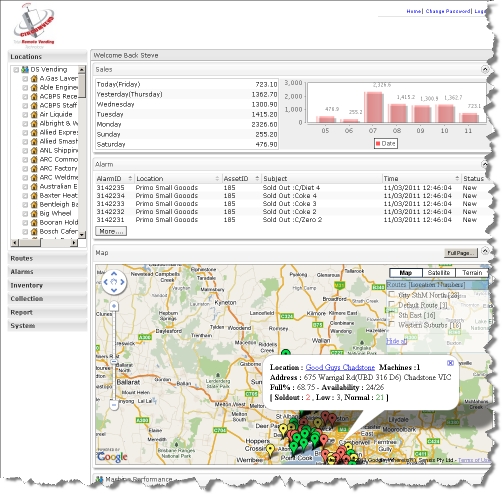Click the house icon beside Baxter Heat
Image resolution: width=502 pixels, height=494 pixels.
34,196
